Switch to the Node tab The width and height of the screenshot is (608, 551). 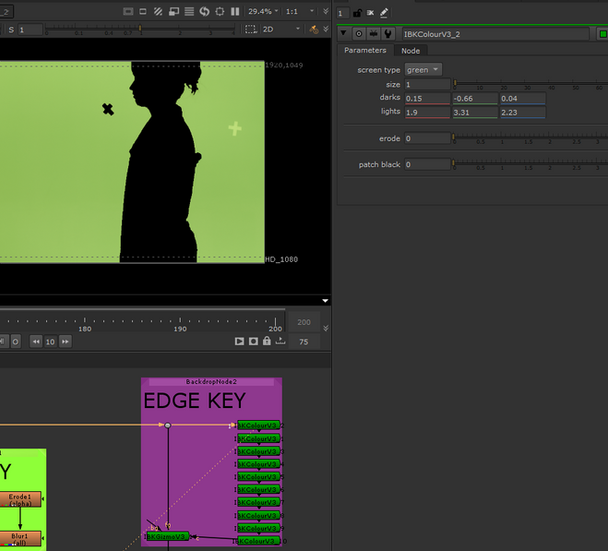[410, 50]
